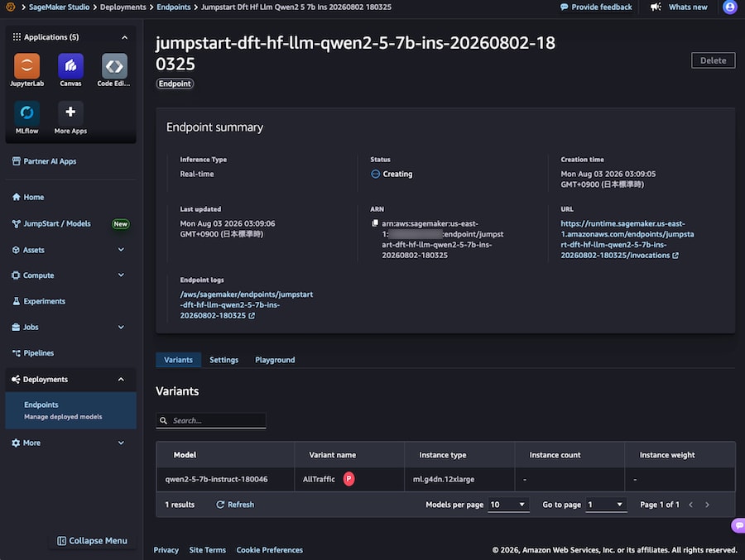Screen dimensions: 745x560
Task: Click the Whats new megaphone icon
Action: (656, 7)
